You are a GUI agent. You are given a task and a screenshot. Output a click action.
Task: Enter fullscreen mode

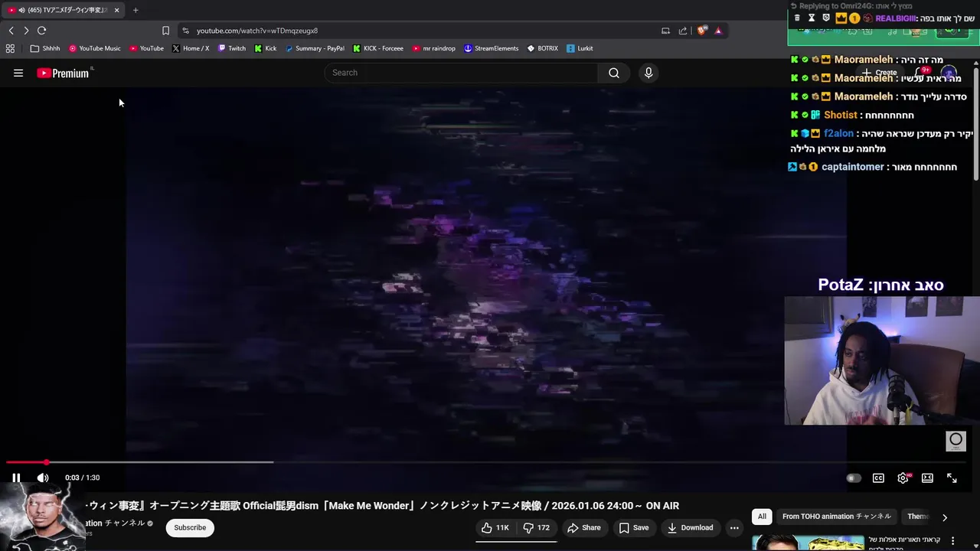tap(952, 478)
